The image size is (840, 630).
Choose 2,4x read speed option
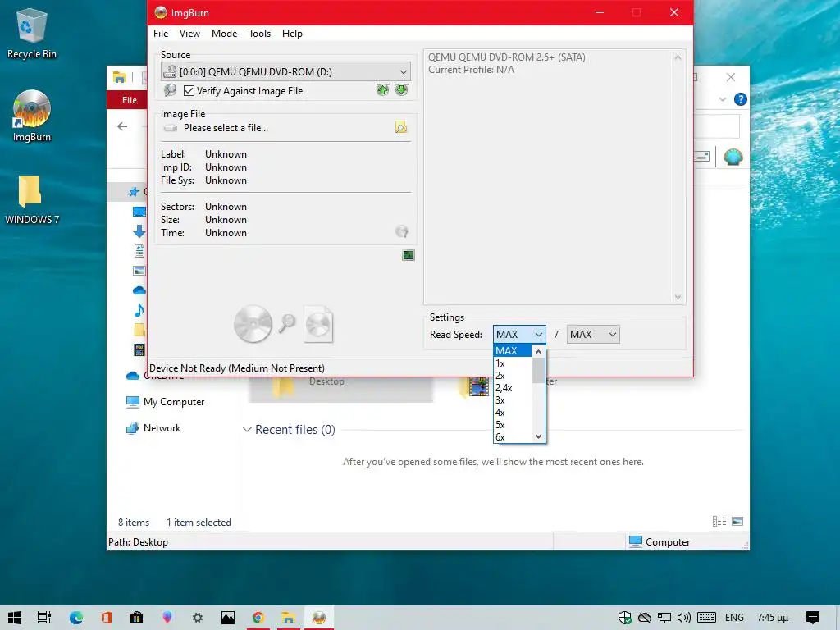513,388
